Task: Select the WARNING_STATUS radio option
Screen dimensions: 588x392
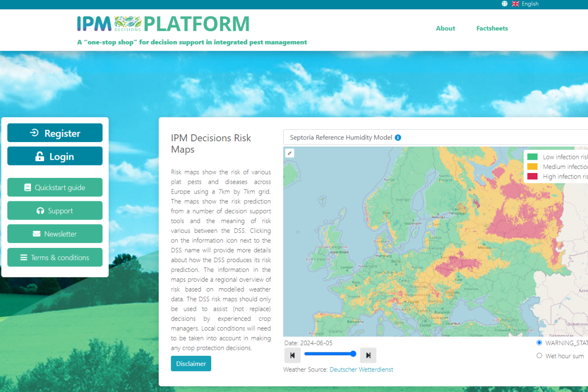Action: coord(539,343)
